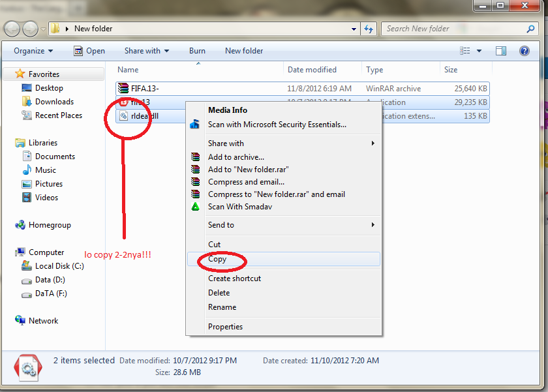The width and height of the screenshot is (548, 392).
Task: Select the FIFA.13- WinRAR archive icon
Action: 123,89
